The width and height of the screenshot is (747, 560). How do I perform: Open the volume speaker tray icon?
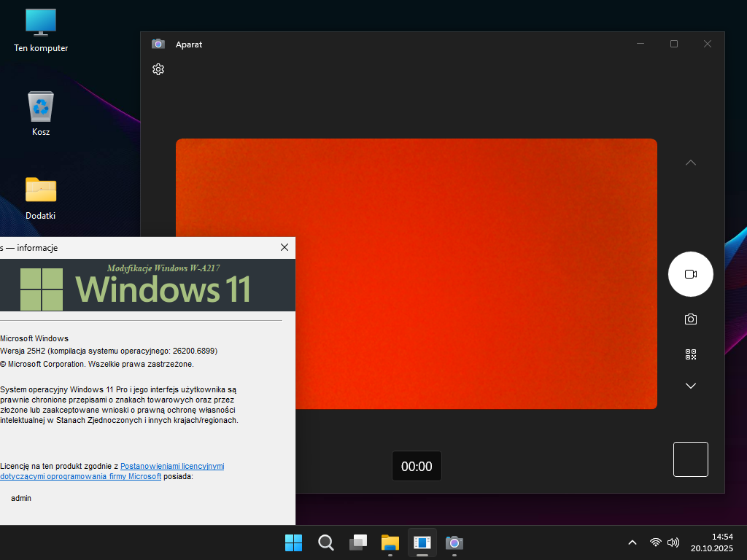click(x=673, y=542)
